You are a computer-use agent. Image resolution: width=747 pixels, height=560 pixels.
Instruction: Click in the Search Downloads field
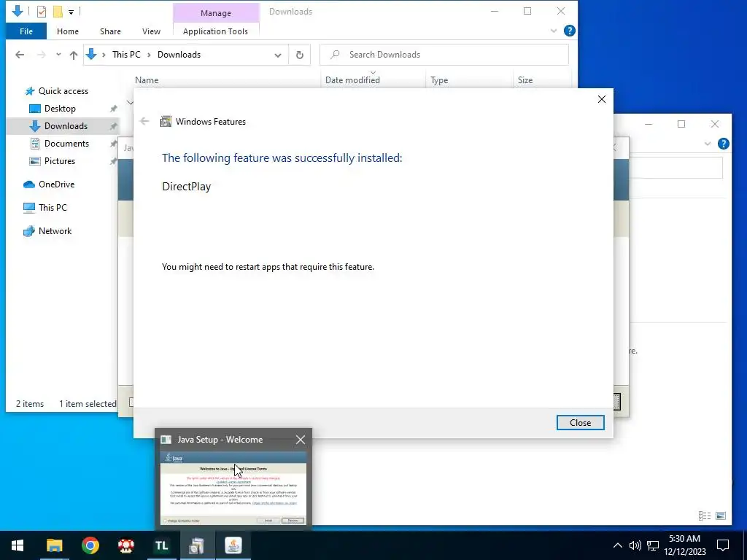tap(444, 55)
